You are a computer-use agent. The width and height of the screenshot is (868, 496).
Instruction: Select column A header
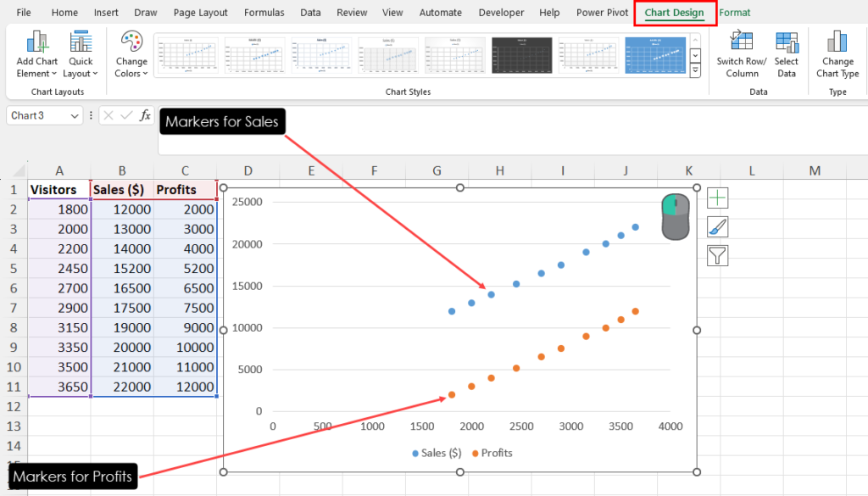[x=59, y=170]
